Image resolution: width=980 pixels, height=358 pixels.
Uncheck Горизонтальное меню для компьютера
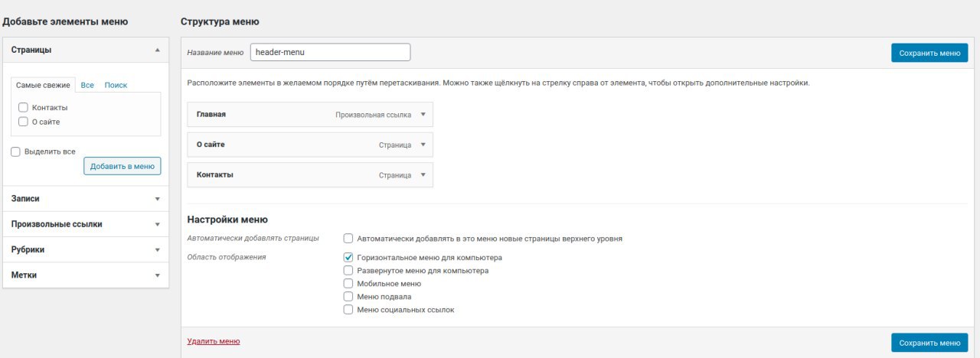(x=348, y=258)
